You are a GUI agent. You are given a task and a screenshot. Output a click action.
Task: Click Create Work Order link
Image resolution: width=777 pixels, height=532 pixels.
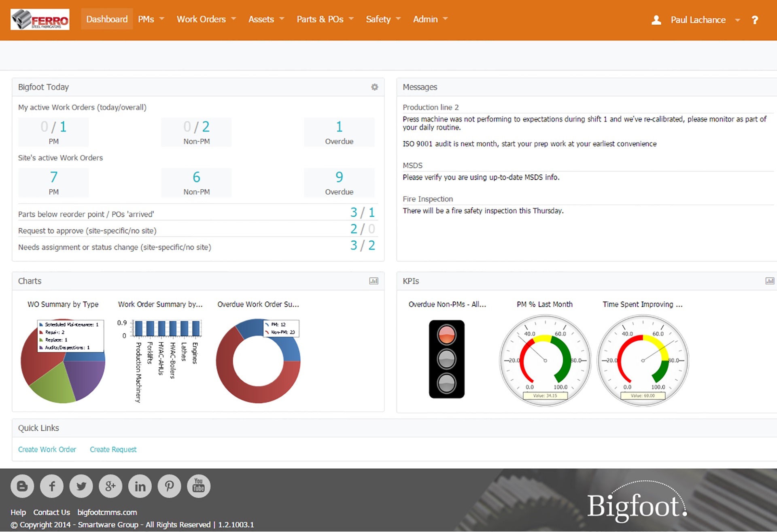coord(47,449)
